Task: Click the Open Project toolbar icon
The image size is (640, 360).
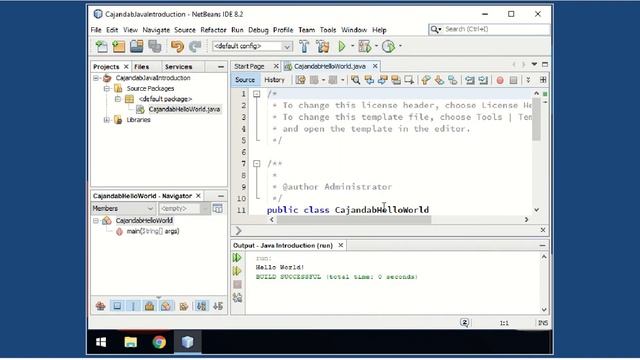Action: point(137,47)
